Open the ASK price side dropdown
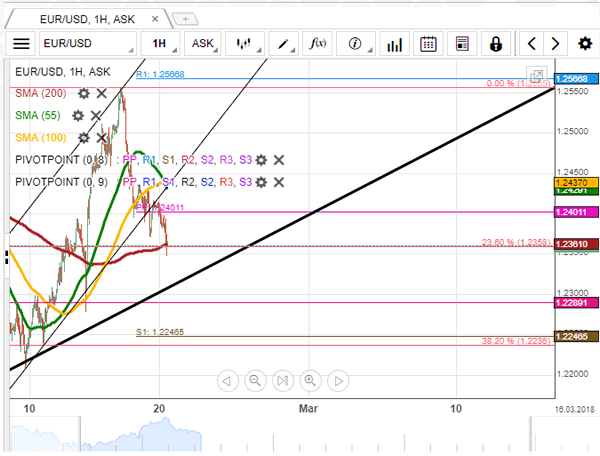This screenshot has width=600, height=456. (x=203, y=44)
